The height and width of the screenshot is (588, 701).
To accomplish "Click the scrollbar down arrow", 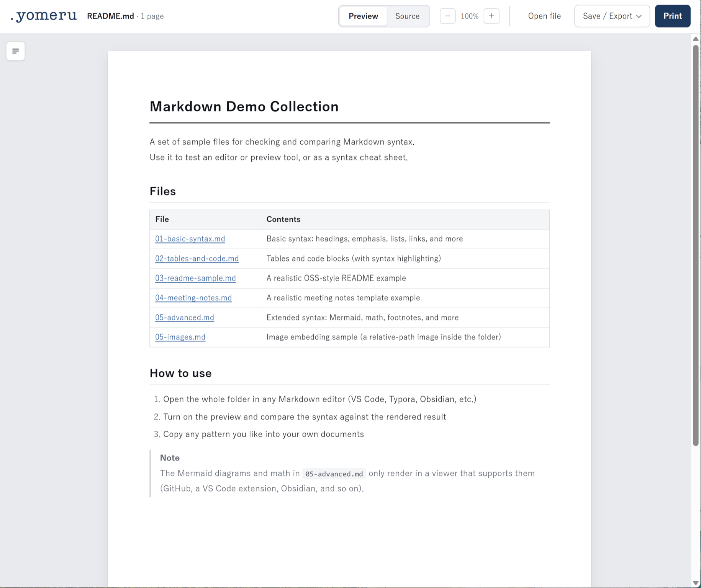I will (x=696, y=583).
